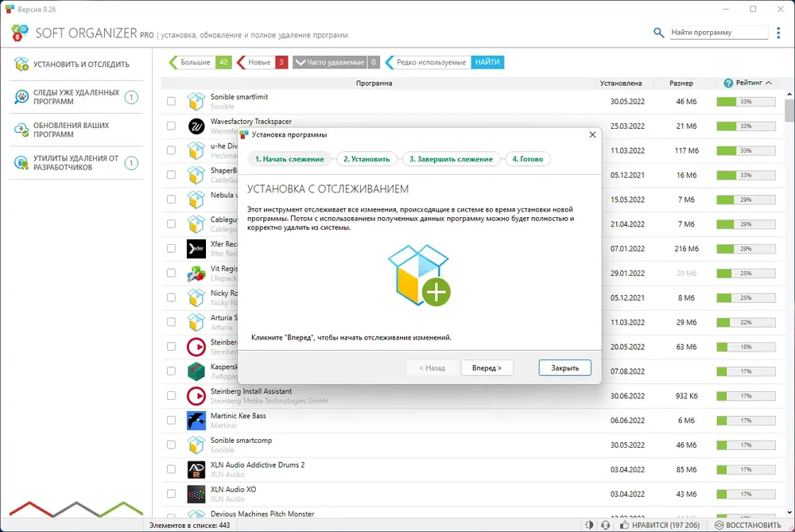Click the sound speaker icon in status bar
The width and height of the screenshot is (795, 532).
588,525
